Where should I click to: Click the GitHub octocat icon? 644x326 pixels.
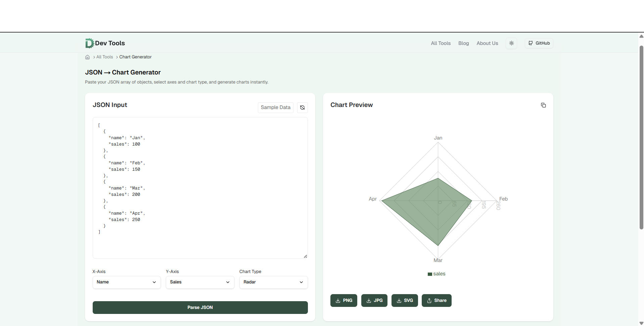[531, 43]
